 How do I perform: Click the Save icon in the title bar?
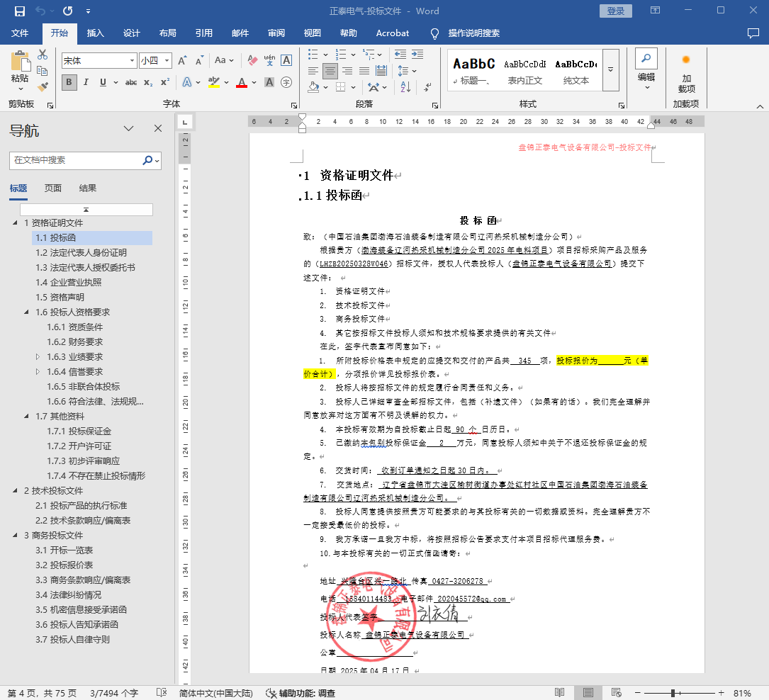click(20, 11)
